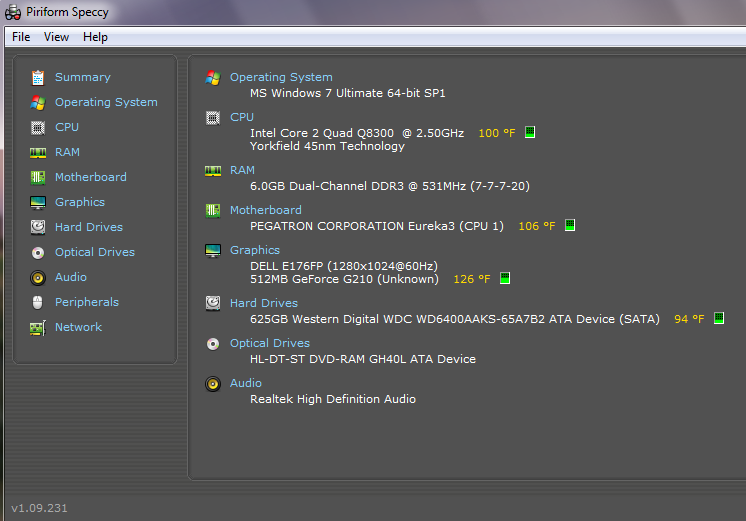This screenshot has width=746, height=521.
Task: Click text MS Windows 7 Ultimate 64-bit SP1
Action: click(348, 93)
